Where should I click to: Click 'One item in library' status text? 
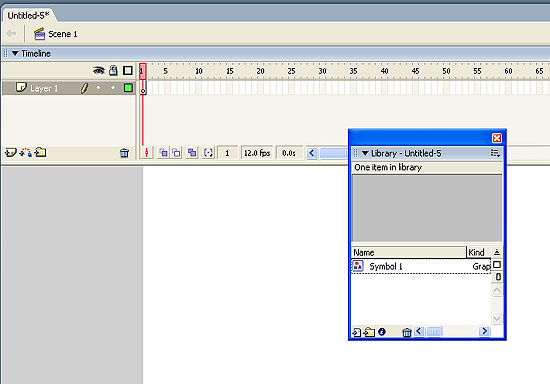tap(388, 167)
